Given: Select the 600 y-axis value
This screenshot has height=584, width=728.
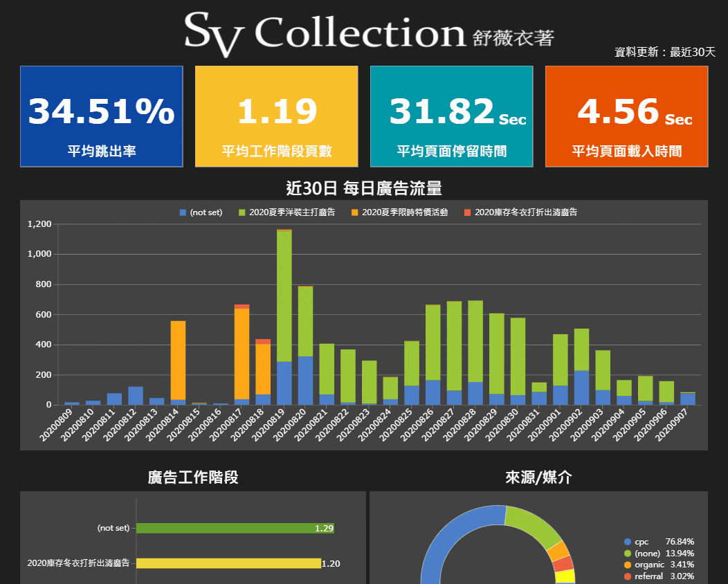Looking at the screenshot, I should click(x=44, y=314).
